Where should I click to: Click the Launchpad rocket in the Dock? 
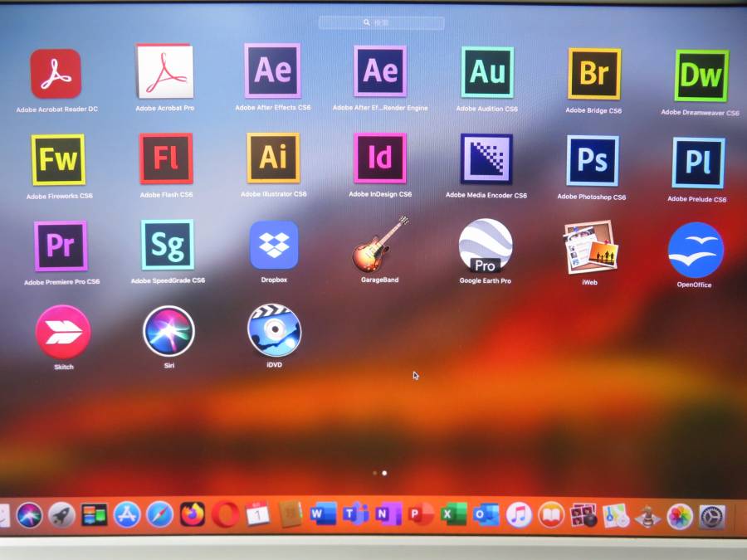61,515
